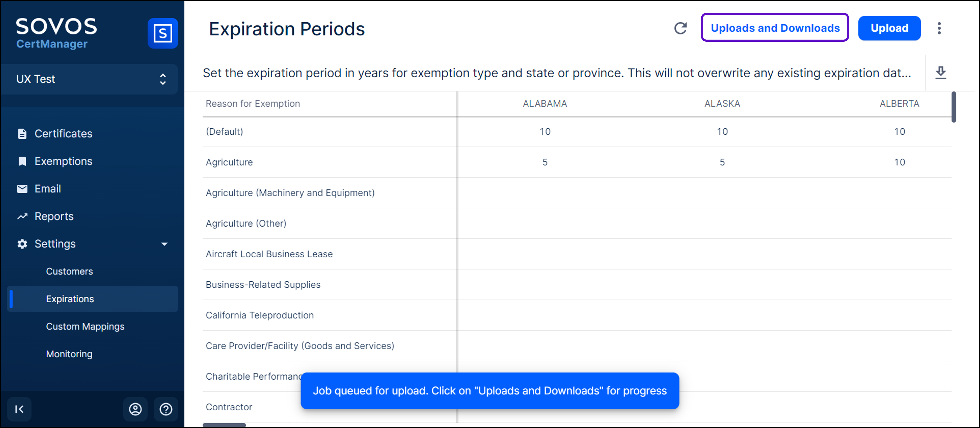
Task: Open Custom Mappings settings page
Action: 85,326
